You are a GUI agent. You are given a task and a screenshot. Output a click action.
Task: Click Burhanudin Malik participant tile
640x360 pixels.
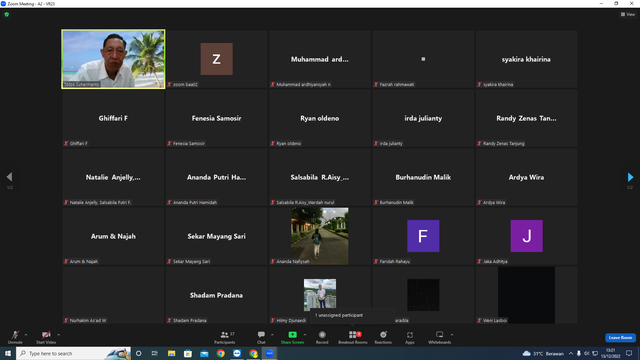tap(423, 177)
